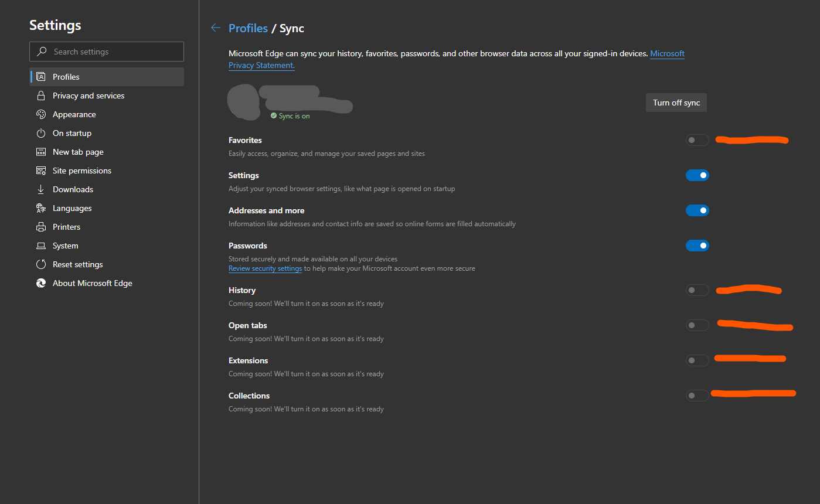Image resolution: width=820 pixels, height=504 pixels.
Task: Click the Printers icon in sidebar
Action: pos(41,227)
